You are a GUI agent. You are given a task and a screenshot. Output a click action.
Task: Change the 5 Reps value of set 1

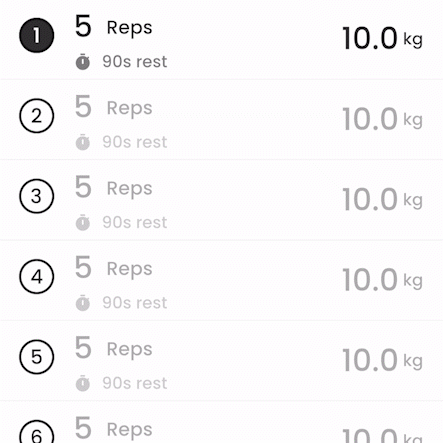(x=114, y=27)
